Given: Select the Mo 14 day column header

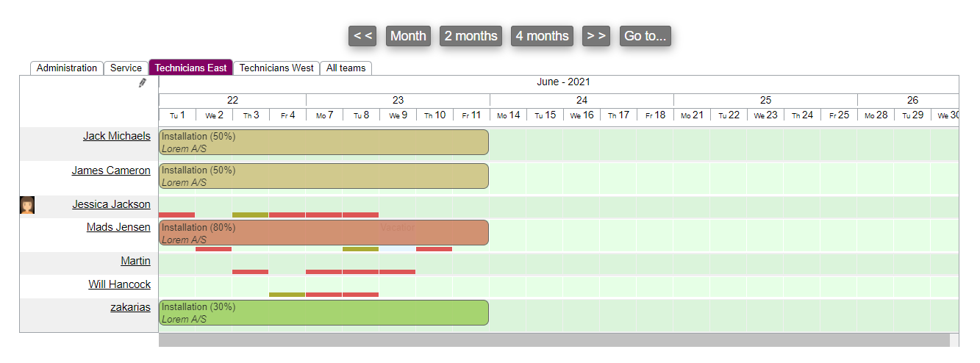Looking at the screenshot, I should 508,115.
